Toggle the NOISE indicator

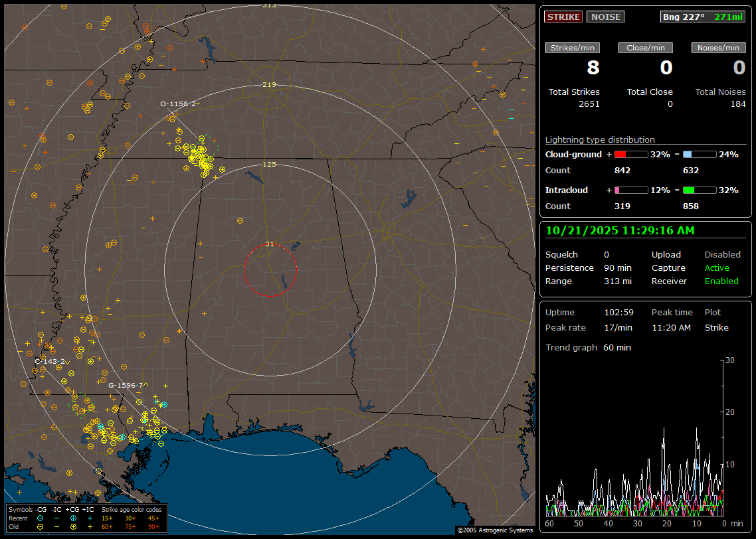click(x=605, y=17)
